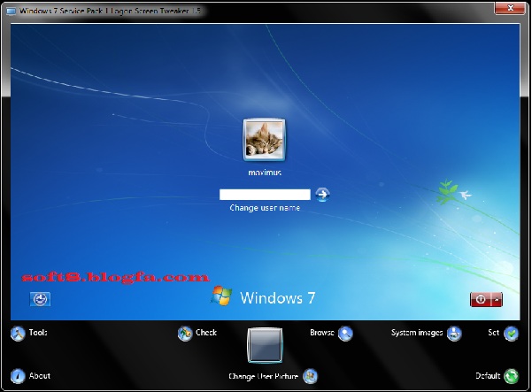Image resolution: width=532 pixels, height=392 pixels.
Task: Click the Change User Picture icon
Action: 311,376
